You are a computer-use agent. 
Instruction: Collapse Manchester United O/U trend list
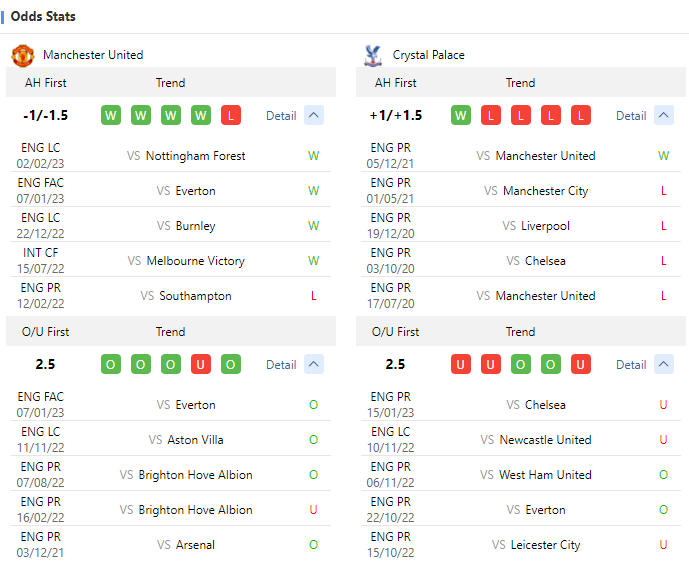pos(314,364)
